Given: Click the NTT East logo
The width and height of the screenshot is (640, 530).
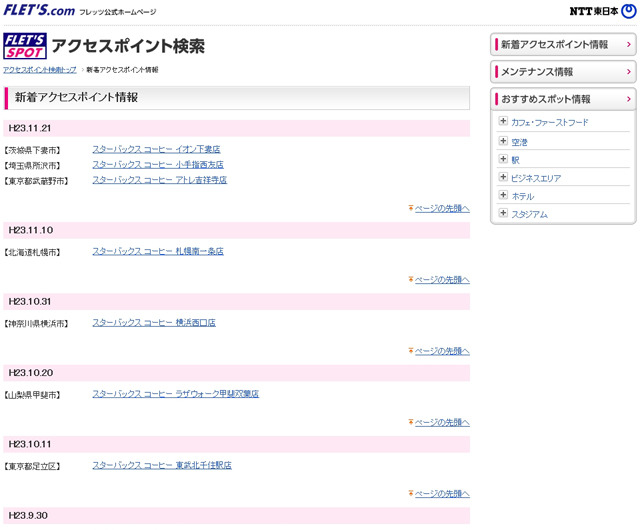Looking at the screenshot, I should click(x=602, y=11).
